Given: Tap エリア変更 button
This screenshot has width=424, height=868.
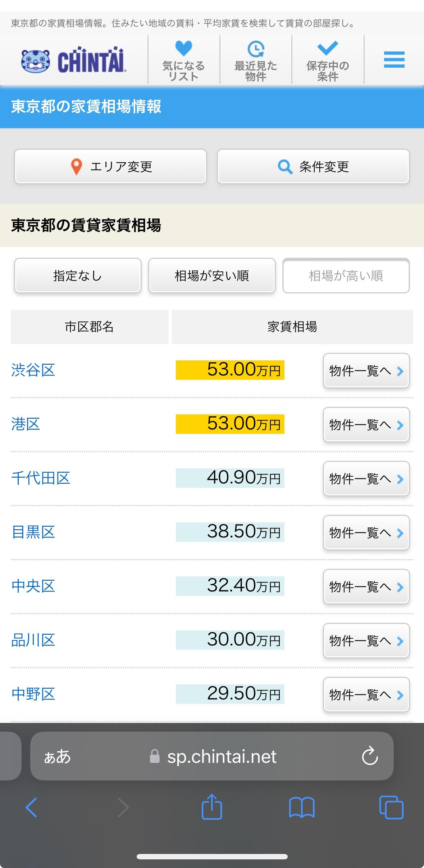Looking at the screenshot, I should tap(111, 167).
